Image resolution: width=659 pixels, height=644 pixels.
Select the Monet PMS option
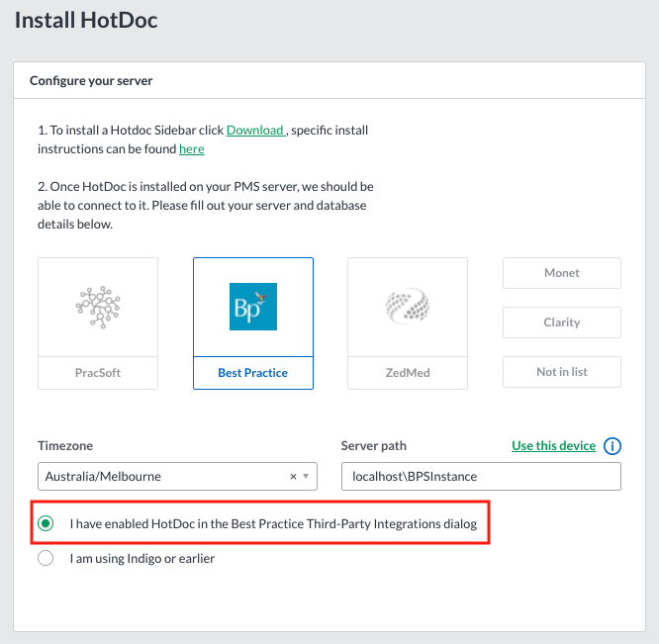pyautogui.click(x=562, y=273)
